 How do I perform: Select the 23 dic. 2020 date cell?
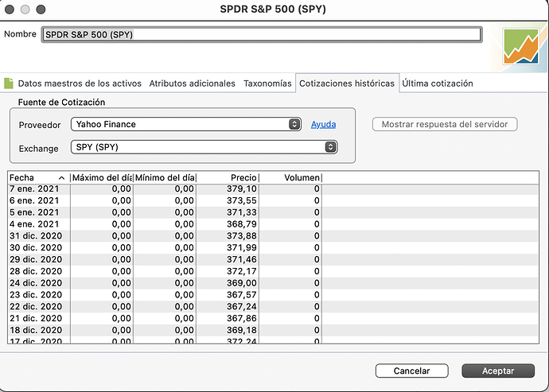coord(36,295)
